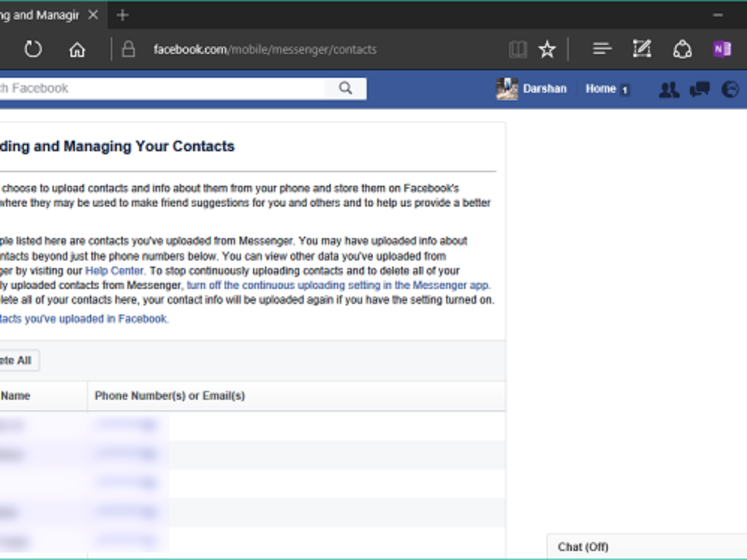Make a web note pen icon
This screenshot has height=560, width=747.
click(641, 49)
